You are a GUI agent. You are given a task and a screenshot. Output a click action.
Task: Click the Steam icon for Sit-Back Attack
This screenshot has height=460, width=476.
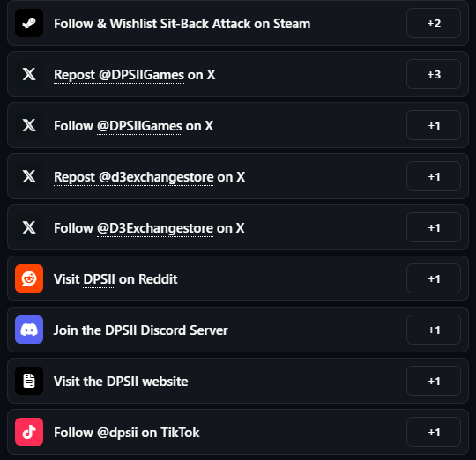click(x=29, y=23)
